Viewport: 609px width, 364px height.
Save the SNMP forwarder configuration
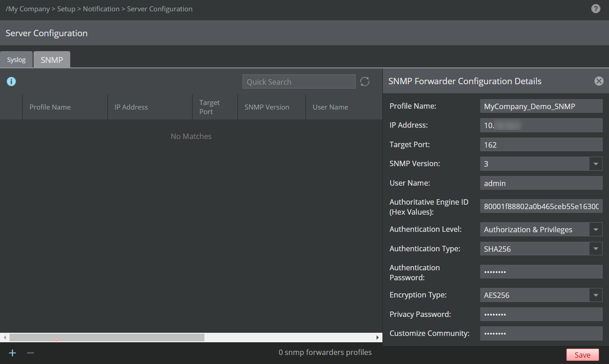(x=582, y=355)
